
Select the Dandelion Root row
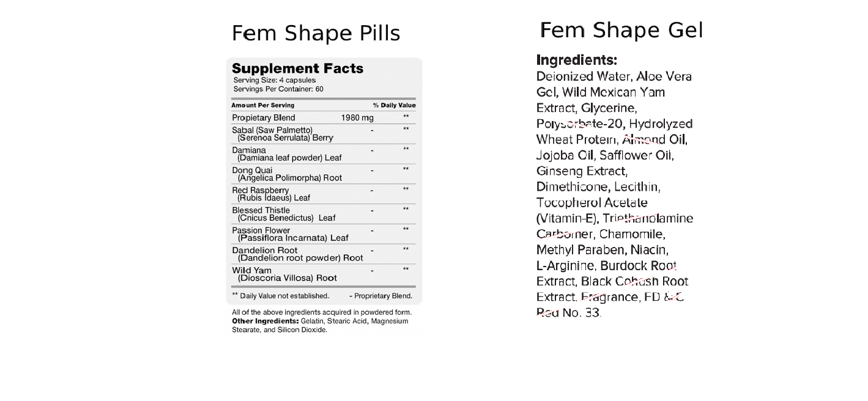coord(324,254)
